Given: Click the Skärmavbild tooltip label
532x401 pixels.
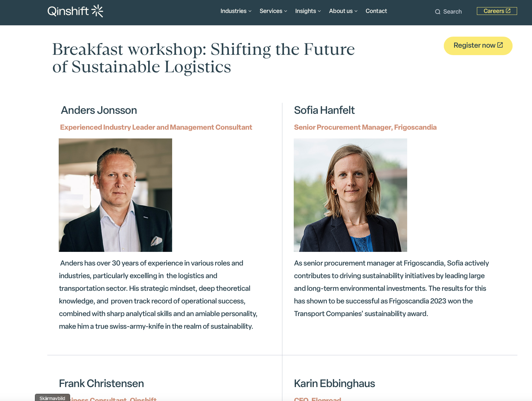Looking at the screenshot, I should click(x=52, y=398).
